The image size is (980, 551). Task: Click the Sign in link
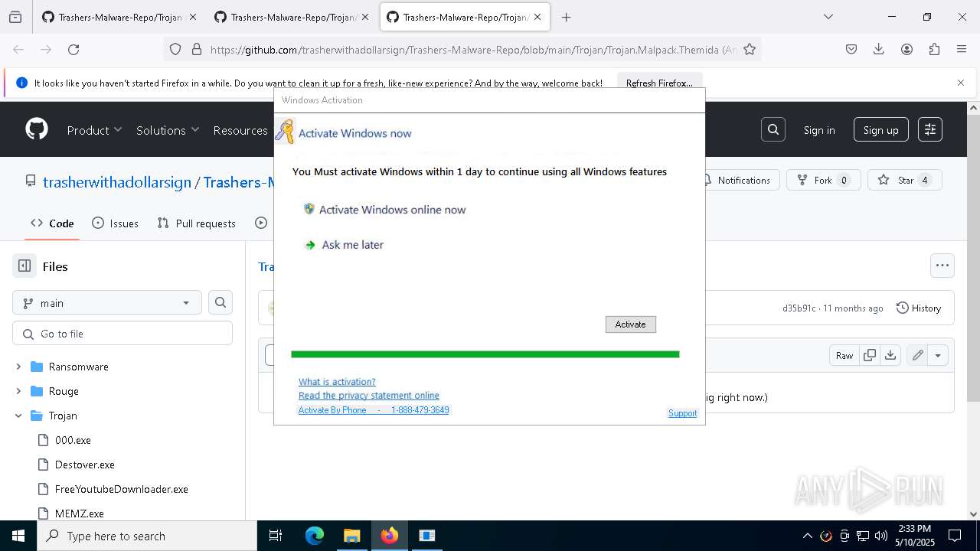(819, 130)
